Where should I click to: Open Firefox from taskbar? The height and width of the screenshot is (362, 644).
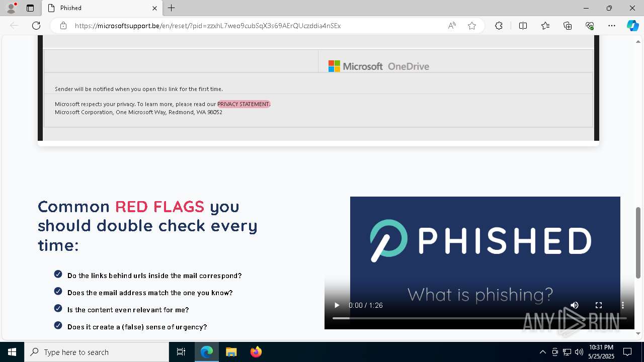[x=256, y=352]
